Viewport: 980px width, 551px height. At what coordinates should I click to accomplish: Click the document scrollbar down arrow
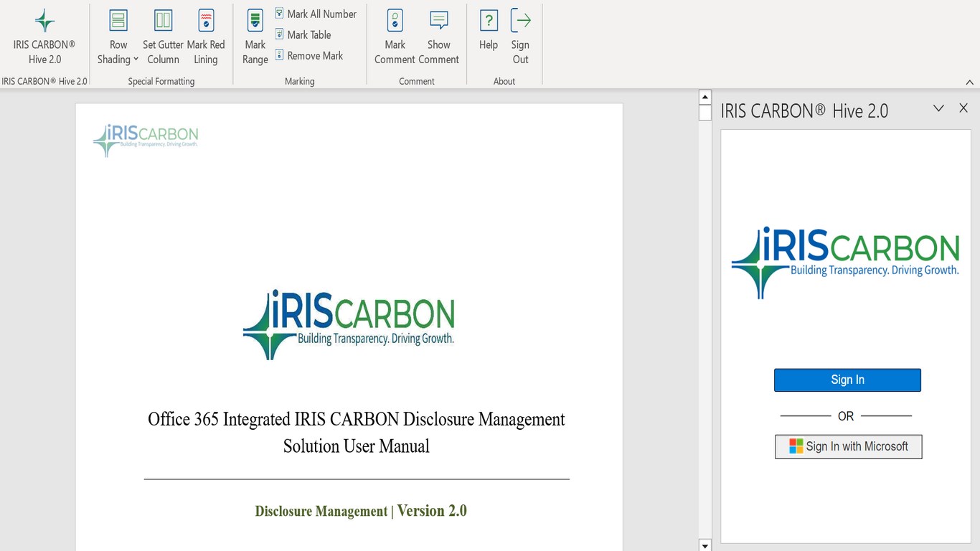tap(705, 545)
